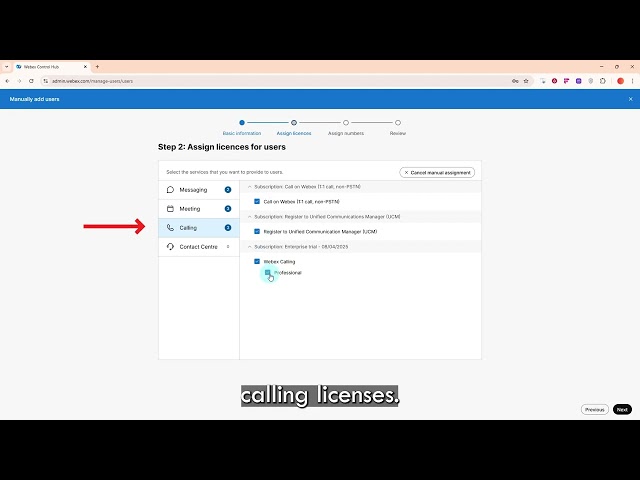Reload the page with the refresh icon
Image resolution: width=640 pixels, height=480 pixels.
31,81
